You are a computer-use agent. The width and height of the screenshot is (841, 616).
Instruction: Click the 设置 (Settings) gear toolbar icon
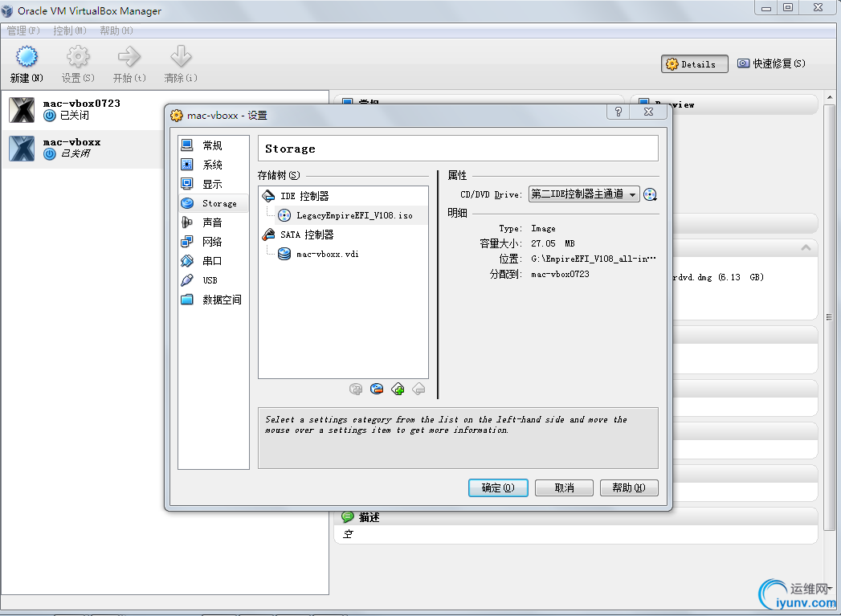coord(78,64)
